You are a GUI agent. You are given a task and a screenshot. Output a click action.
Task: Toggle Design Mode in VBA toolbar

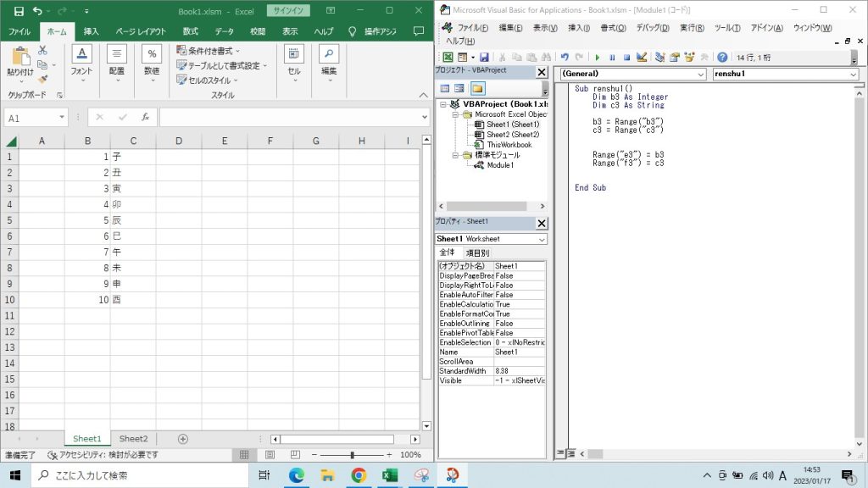pyautogui.click(x=642, y=58)
